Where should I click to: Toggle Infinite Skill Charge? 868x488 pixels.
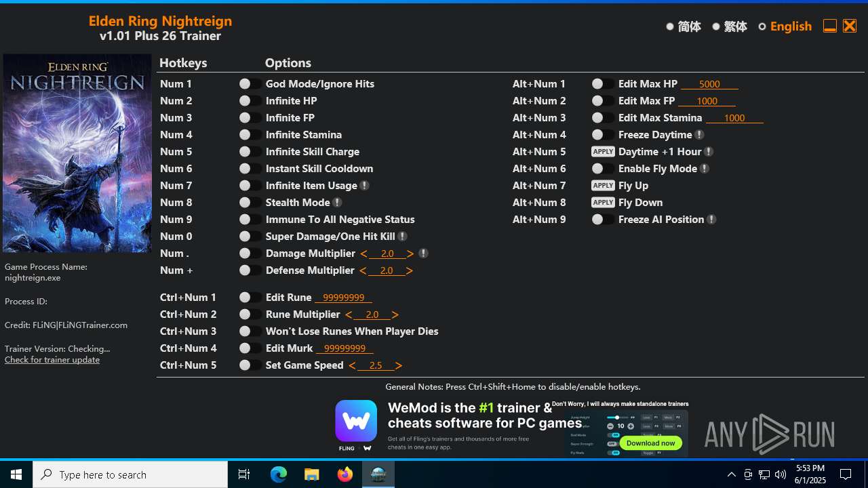pos(250,152)
